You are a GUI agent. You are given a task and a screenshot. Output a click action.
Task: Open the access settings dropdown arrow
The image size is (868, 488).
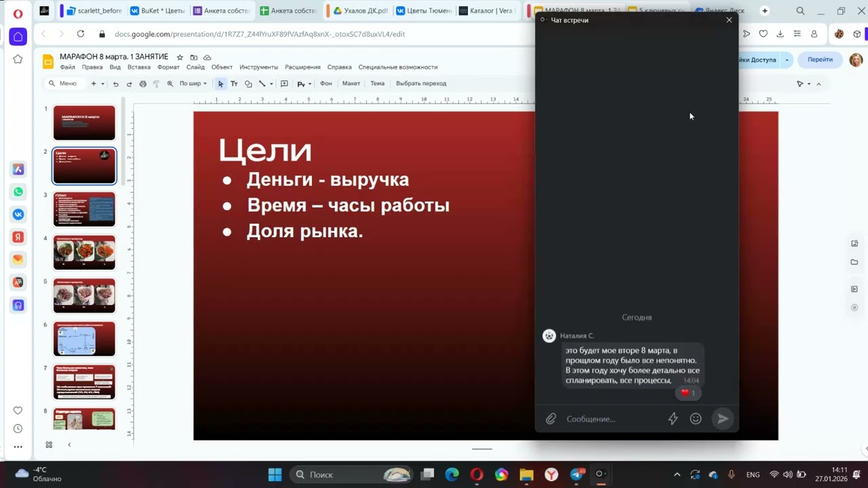[787, 60]
